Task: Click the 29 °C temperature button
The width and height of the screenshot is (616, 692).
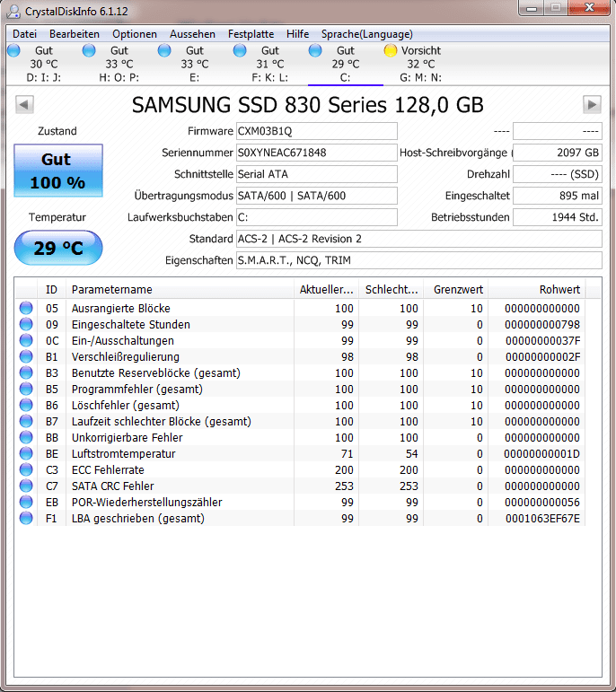Action: point(58,248)
